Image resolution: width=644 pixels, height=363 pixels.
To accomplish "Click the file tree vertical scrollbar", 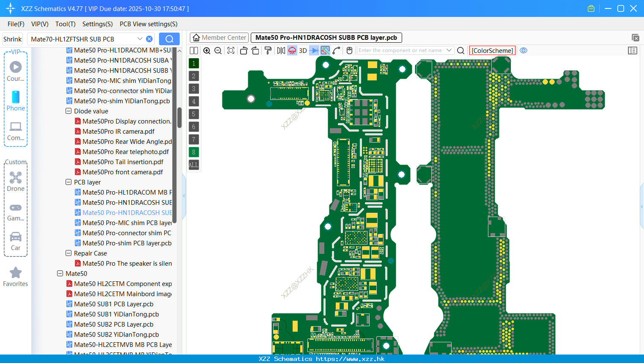I will point(179,117).
